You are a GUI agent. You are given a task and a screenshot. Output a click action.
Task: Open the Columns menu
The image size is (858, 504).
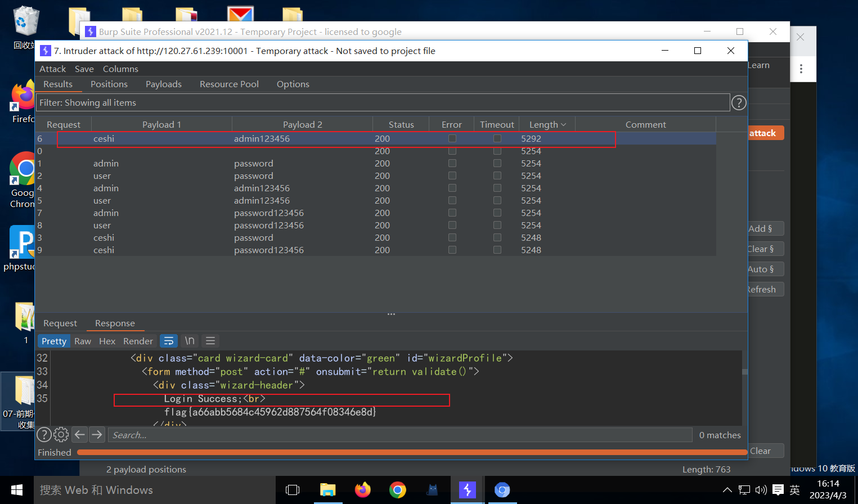(120, 69)
